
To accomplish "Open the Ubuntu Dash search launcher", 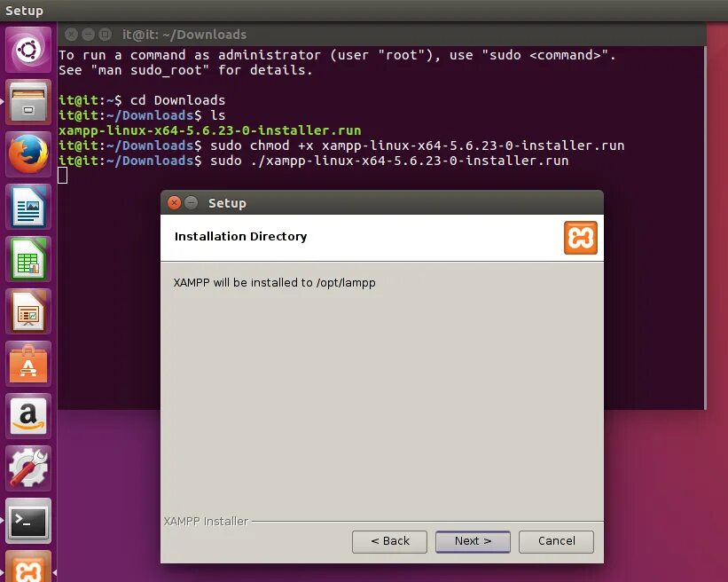I will click(x=28, y=49).
